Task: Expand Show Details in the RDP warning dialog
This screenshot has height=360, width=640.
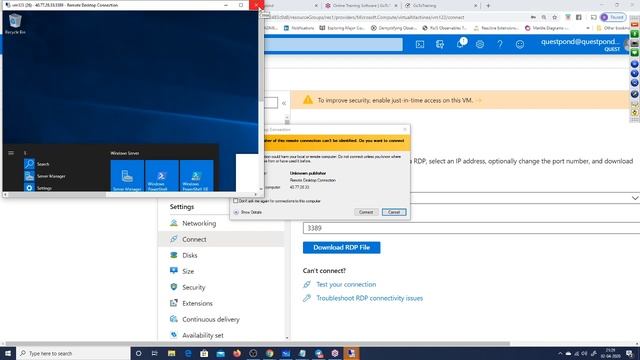Action: pyautogui.click(x=248, y=212)
